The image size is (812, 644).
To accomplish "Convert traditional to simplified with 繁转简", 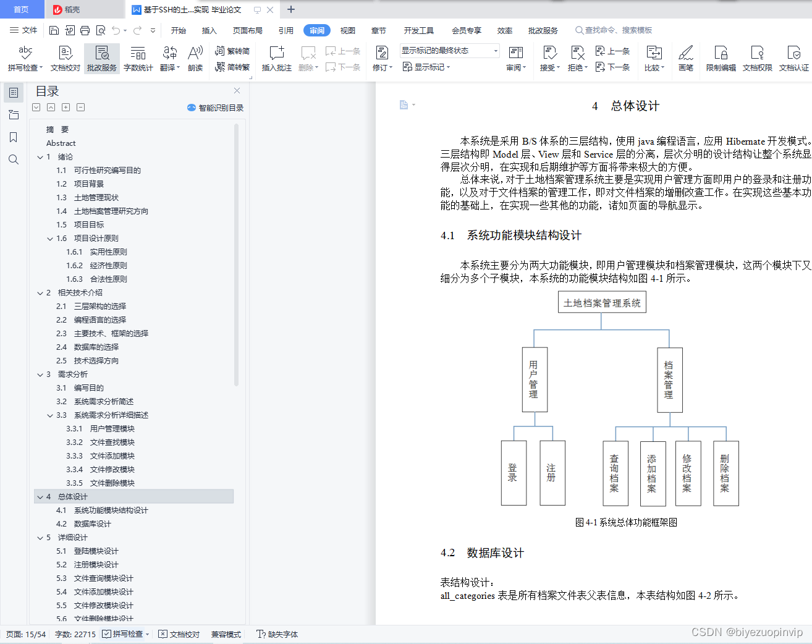I will tap(232, 51).
